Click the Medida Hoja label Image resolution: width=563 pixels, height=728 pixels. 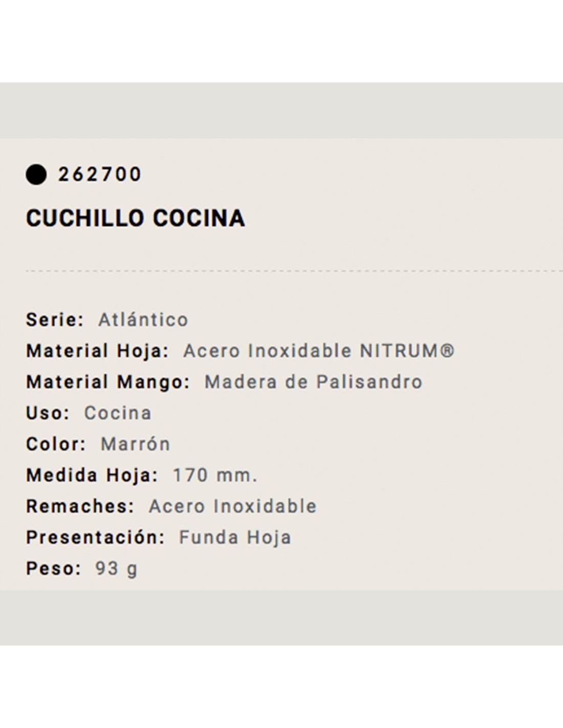coord(92,476)
